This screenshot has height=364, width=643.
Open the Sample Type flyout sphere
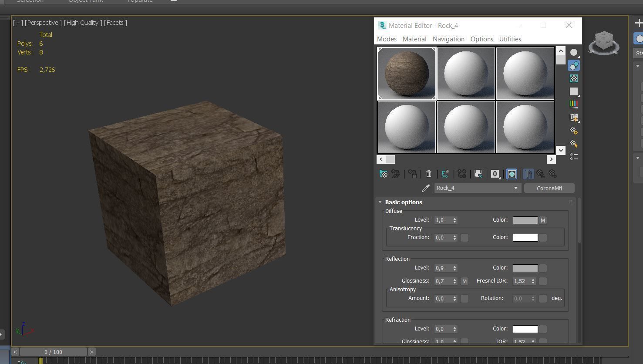coord(574,53)
